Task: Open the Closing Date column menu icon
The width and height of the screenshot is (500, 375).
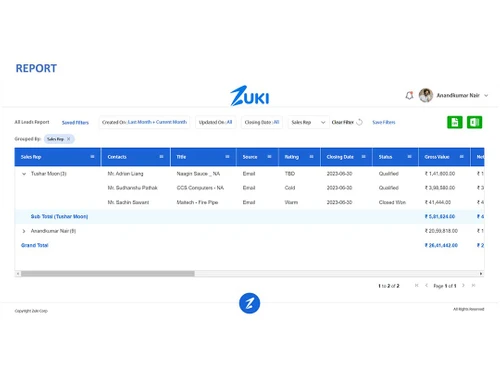Action: click(364, 157)
